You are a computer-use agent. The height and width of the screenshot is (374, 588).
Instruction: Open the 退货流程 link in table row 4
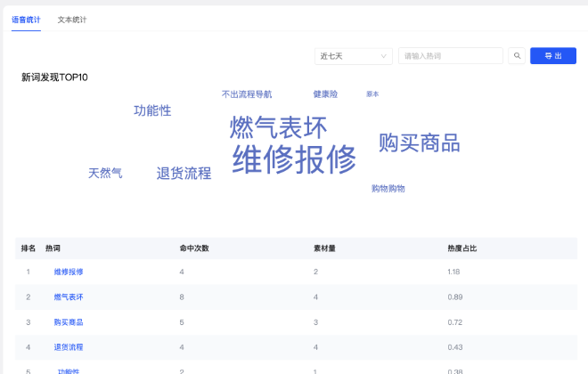click(69, 346)
